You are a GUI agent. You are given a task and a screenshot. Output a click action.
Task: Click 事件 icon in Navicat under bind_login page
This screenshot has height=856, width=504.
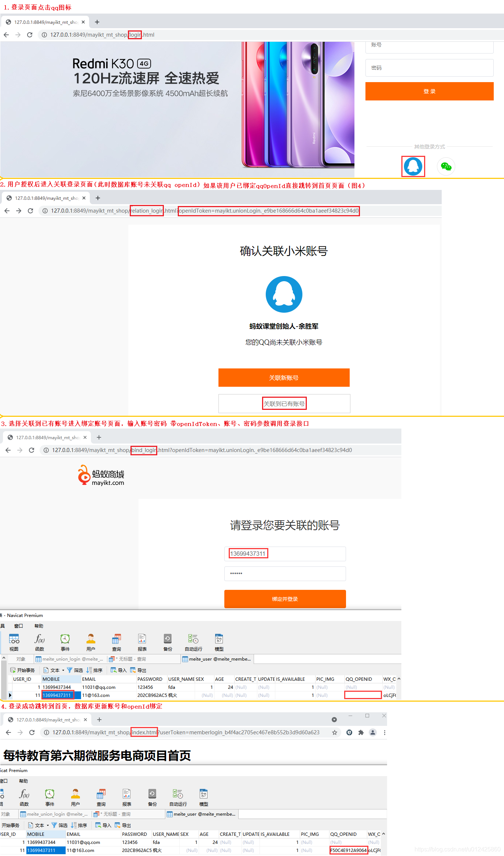[65, 642]
